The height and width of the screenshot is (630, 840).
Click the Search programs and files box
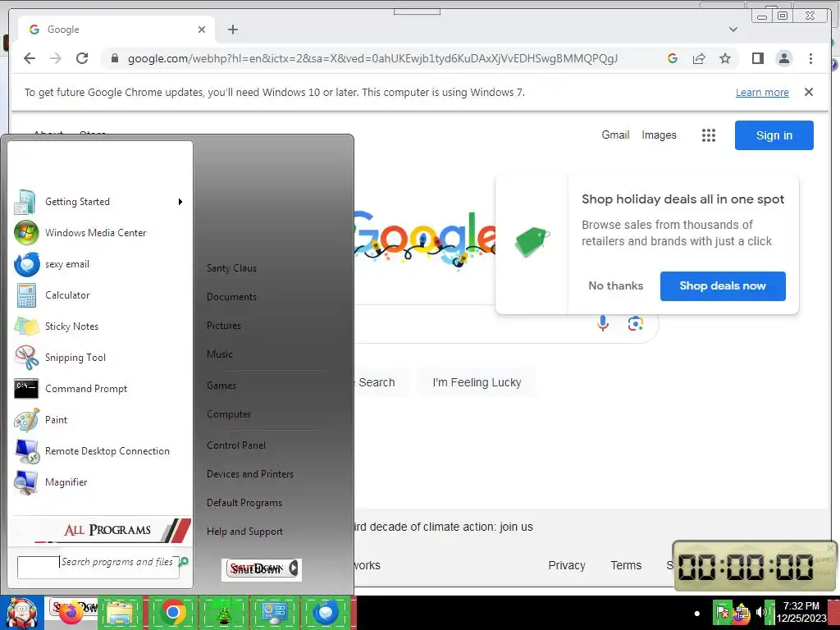pos(98,567)
